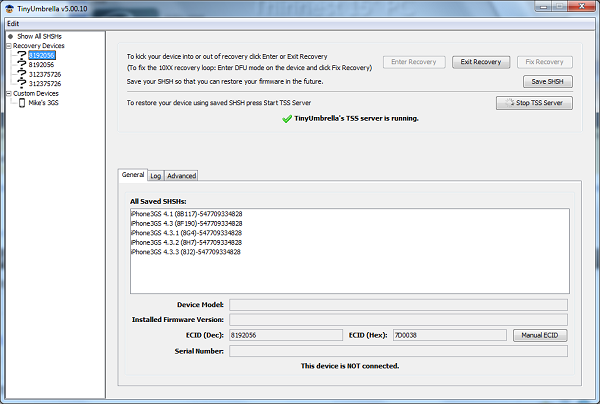Collapse the Recovery Devices tree group

coord(8,46)
